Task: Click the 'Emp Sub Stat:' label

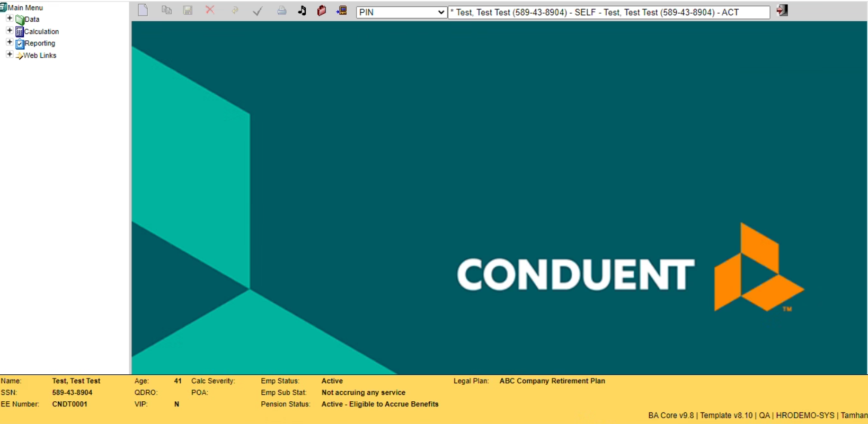Action: pyautogui.click(x=284, y=392)
